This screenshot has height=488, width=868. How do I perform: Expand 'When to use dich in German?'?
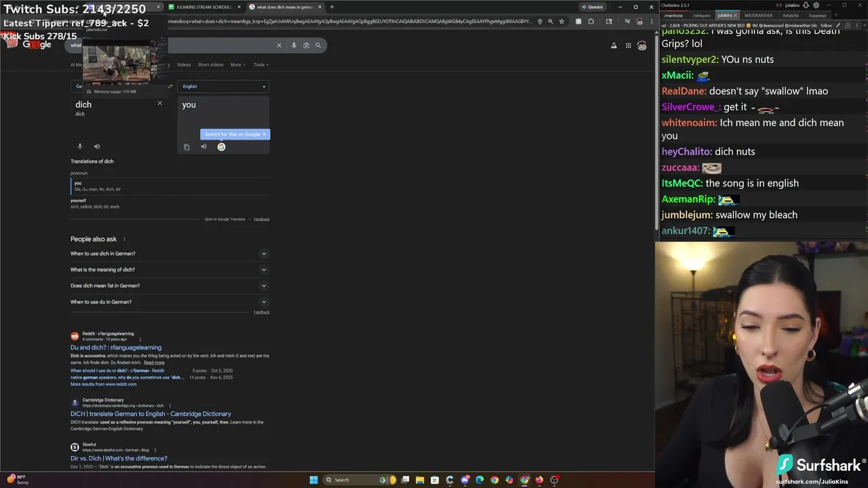click(170, 253)
